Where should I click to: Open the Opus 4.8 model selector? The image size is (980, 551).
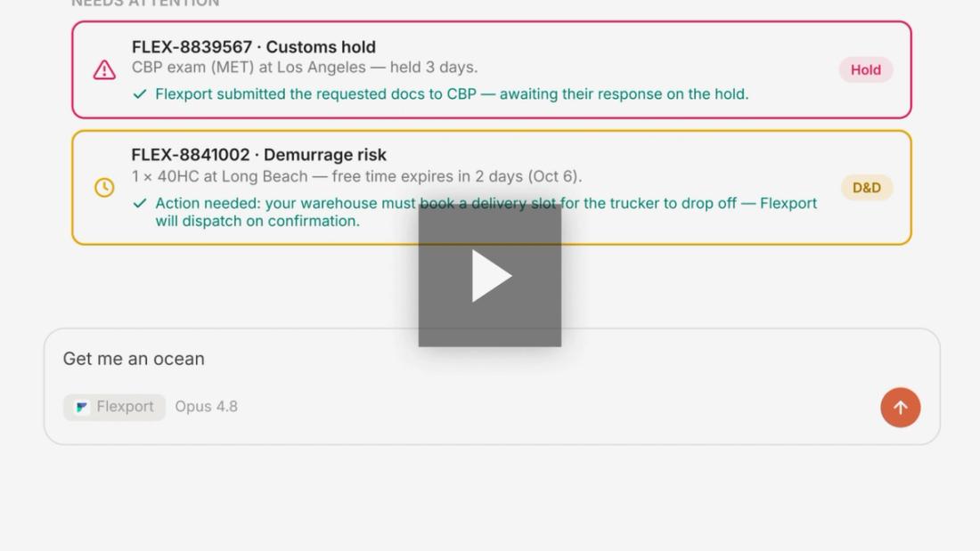point(207,407)
